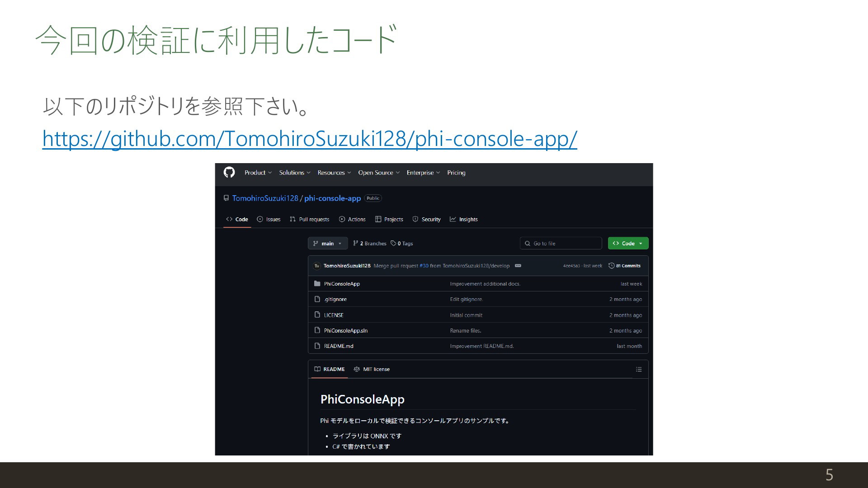The width and height of the screenshot is (868, 488).
Task: Open TomohiroSuzuki128 owner profile link
Action: [x=265, y=198]
